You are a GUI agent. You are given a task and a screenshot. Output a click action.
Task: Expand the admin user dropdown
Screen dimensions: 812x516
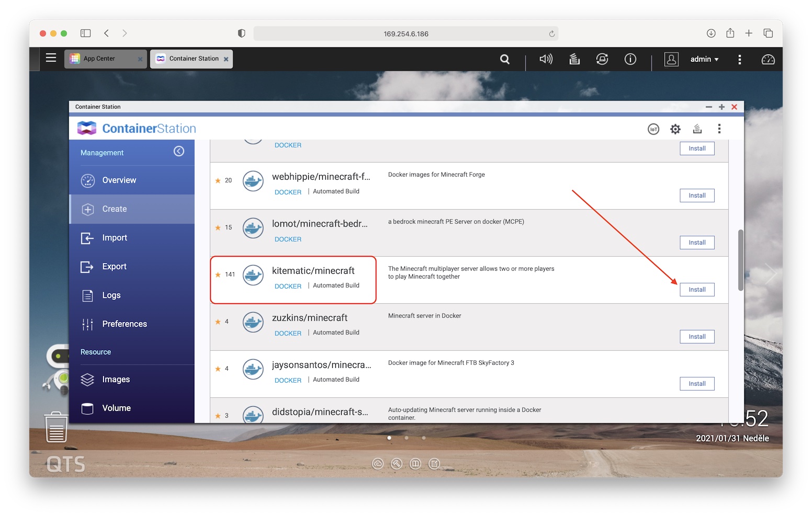(x=704, y=59)
